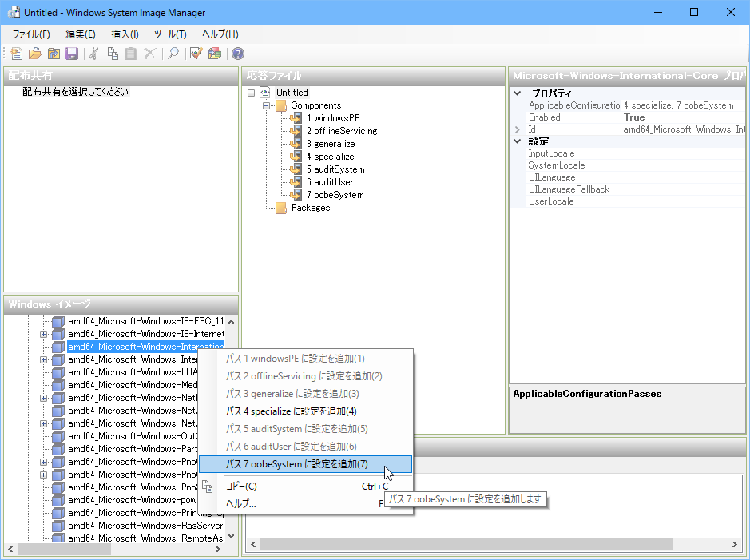Open Find with the magnifier icon
The height and width of the screenshot is (560, 750).
[173, 54]
